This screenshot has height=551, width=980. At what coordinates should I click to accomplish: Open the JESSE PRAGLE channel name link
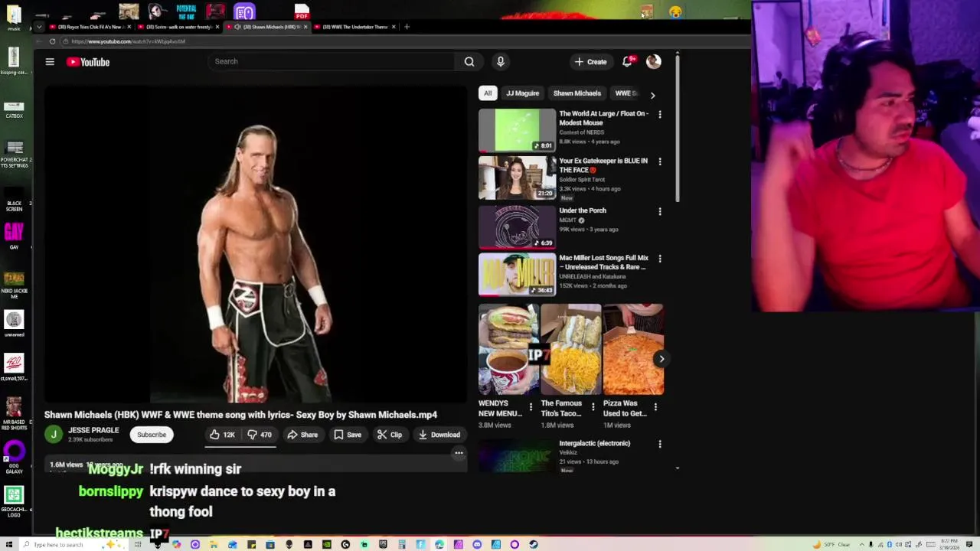(93, 430)
